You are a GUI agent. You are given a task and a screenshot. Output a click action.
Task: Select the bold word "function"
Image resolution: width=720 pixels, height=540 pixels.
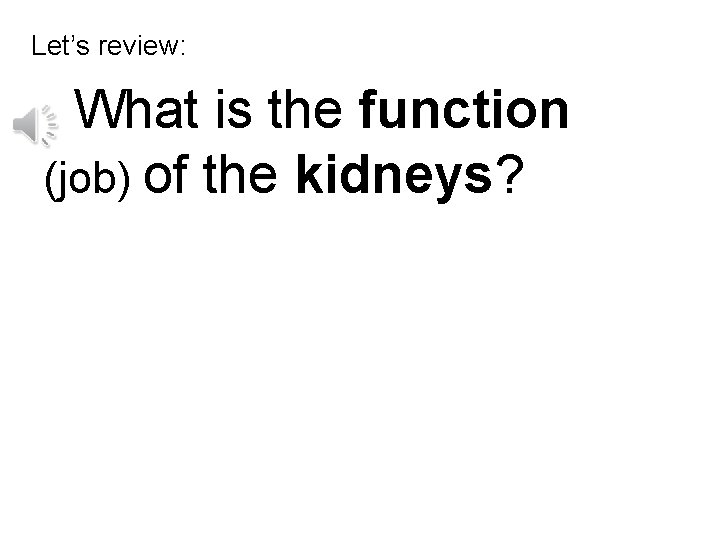pyautogui.click(x=467, y=112)
